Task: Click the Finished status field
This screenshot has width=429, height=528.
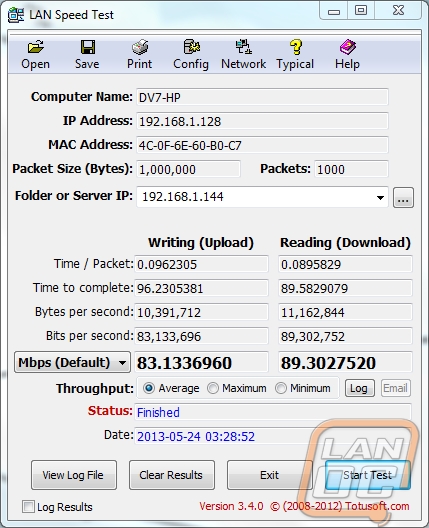Action: (x=273, y=412)
